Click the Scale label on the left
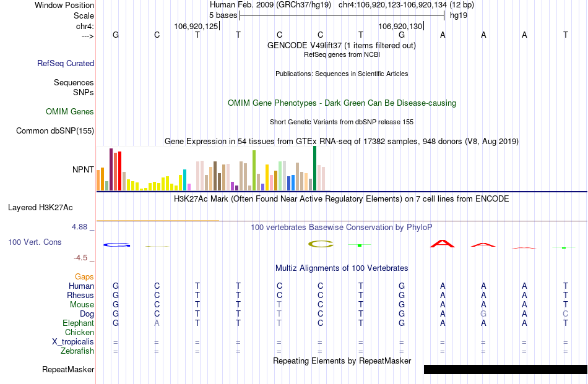This screenshot has height=384, width=588. (x=84, y=15)
